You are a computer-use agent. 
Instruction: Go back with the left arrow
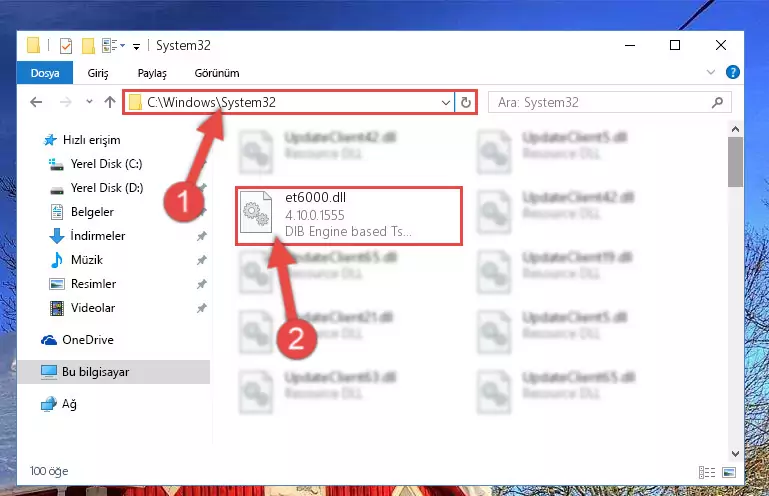click(x=36, y=102)
